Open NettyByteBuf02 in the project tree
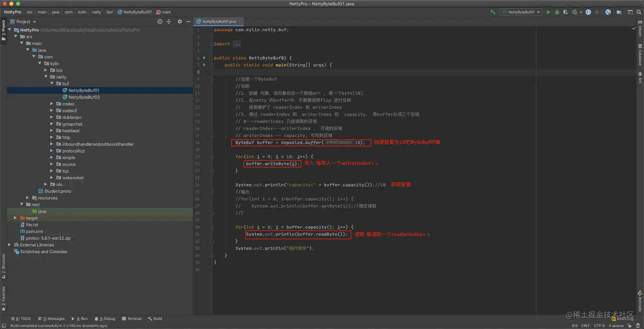 (84, 97)
